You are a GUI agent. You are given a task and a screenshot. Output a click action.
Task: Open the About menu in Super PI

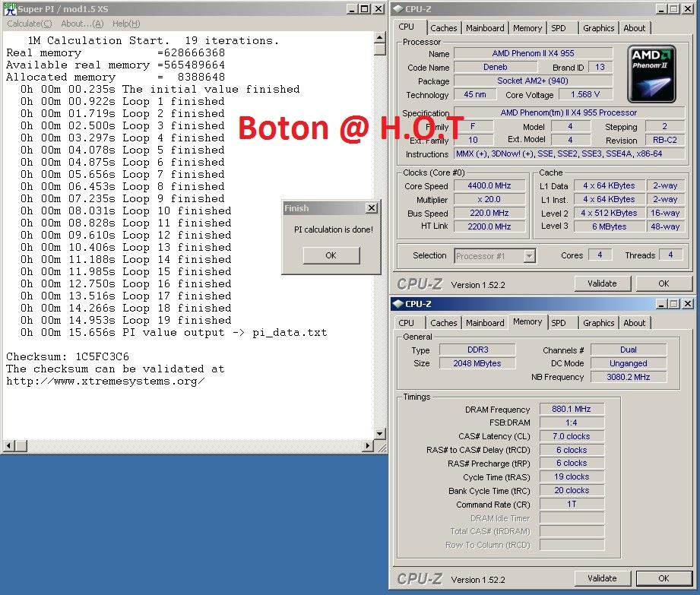tap(82, 24)
